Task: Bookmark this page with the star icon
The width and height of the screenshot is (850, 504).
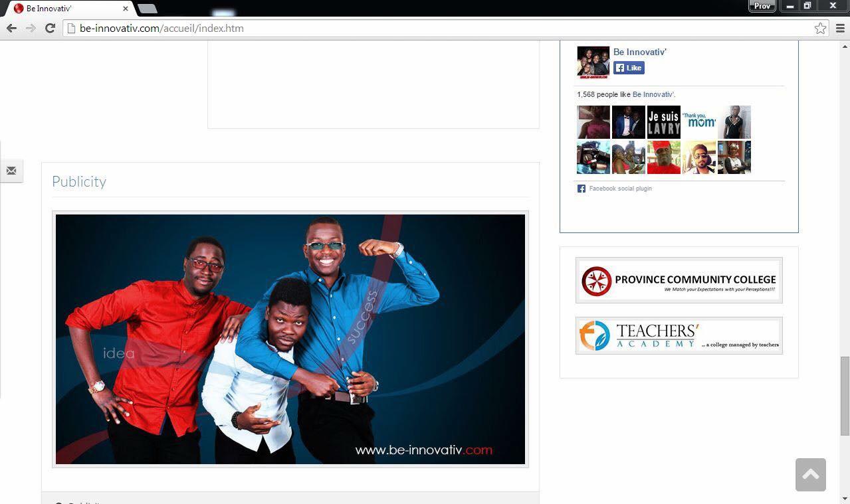Action: [x=820, y=28]
